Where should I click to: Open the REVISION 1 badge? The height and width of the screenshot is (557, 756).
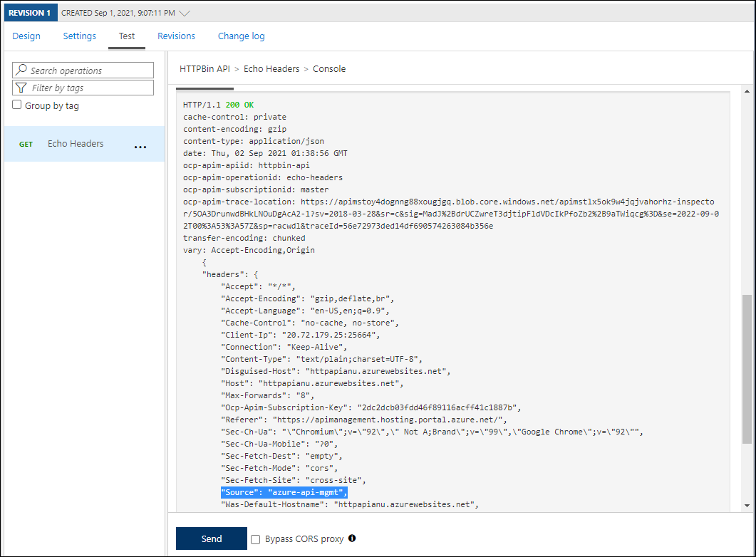(x=29, y=13)
